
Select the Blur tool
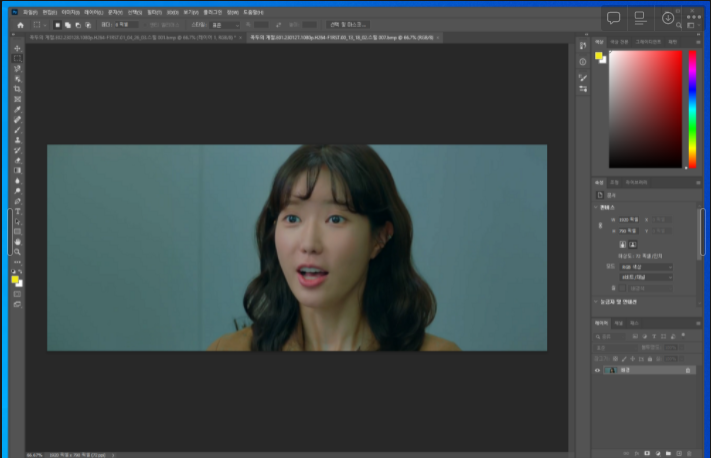[x=17, y=181]
